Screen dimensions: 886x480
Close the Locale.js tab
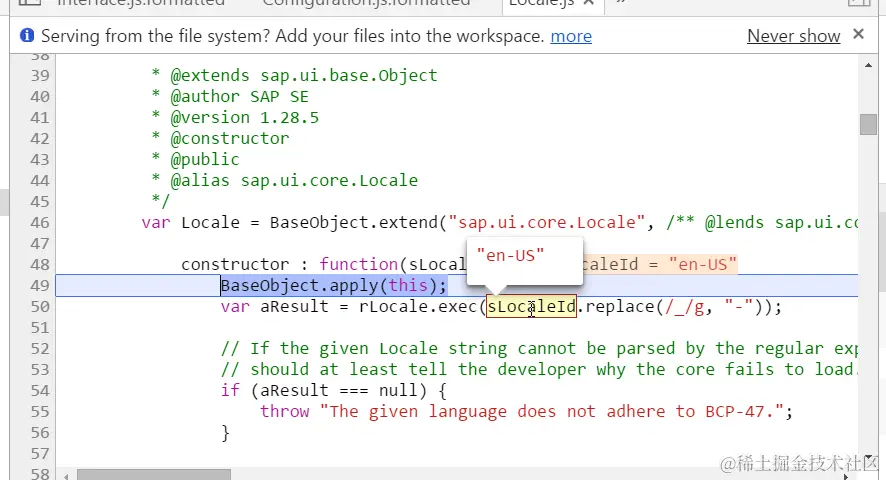coord(588,3)
